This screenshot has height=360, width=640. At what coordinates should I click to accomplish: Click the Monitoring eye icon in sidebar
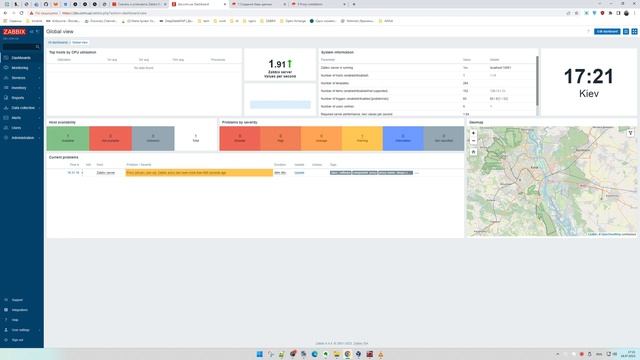pyautogui.click(x=6, y=68)
